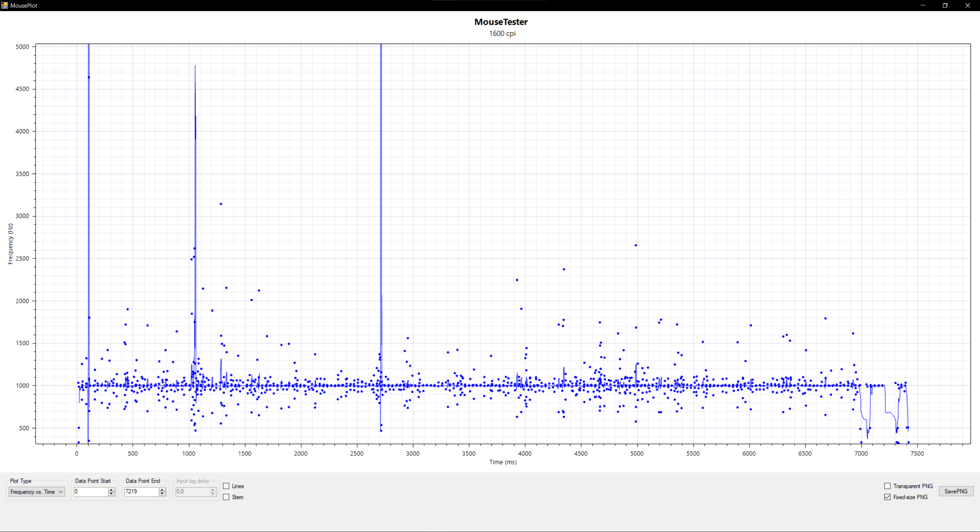Click into Data Point End field
The height and width of the screenshot is (532, 980).
pos(141,491)
